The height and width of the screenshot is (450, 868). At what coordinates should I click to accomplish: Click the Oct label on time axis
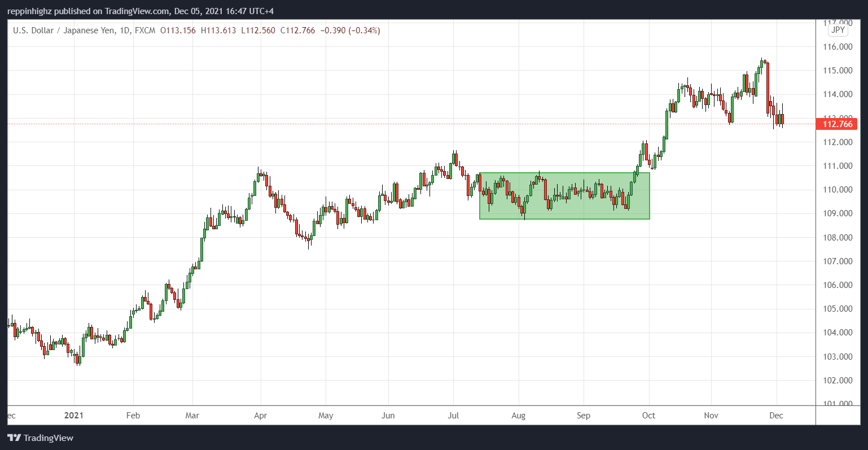click(x=649, y=416)
